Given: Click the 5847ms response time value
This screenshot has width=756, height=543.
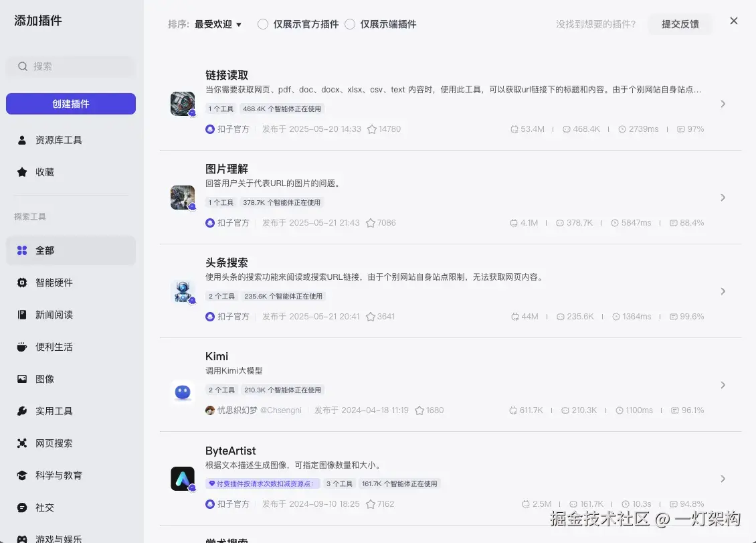Looking at the screenshot, I should tap(636, 223).
